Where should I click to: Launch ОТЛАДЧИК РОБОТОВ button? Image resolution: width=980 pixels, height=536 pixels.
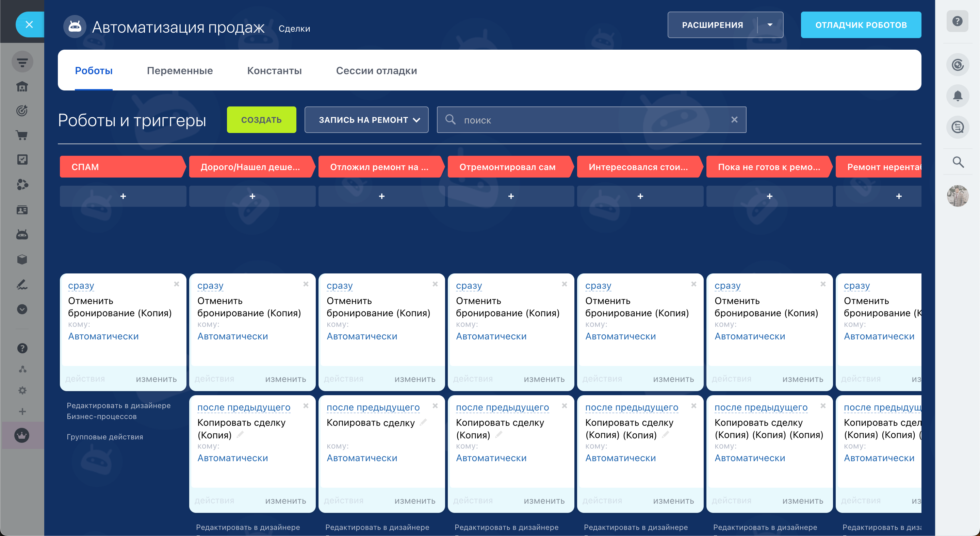[x=861, y=25]
